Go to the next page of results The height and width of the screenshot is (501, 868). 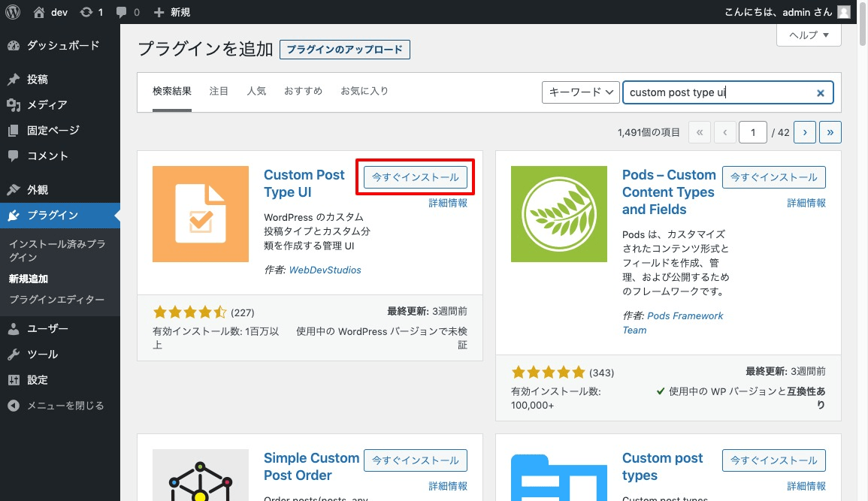(x=805, y=132)
